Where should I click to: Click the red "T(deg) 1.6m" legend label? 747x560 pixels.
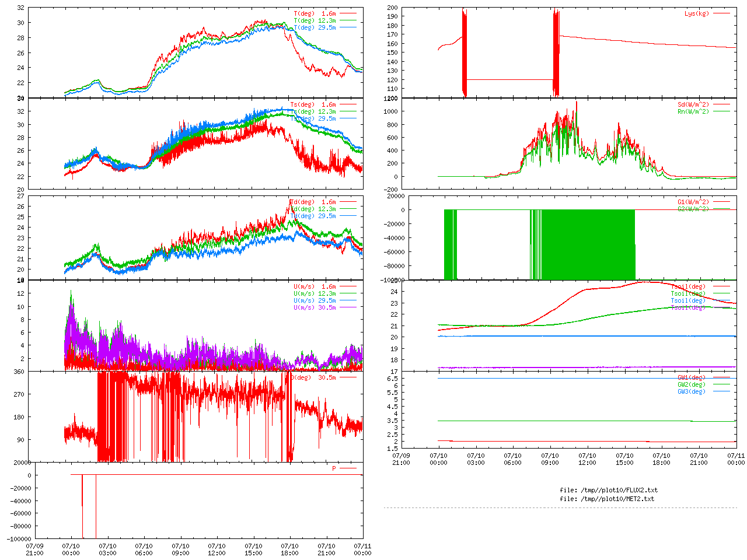click(315, 13)
